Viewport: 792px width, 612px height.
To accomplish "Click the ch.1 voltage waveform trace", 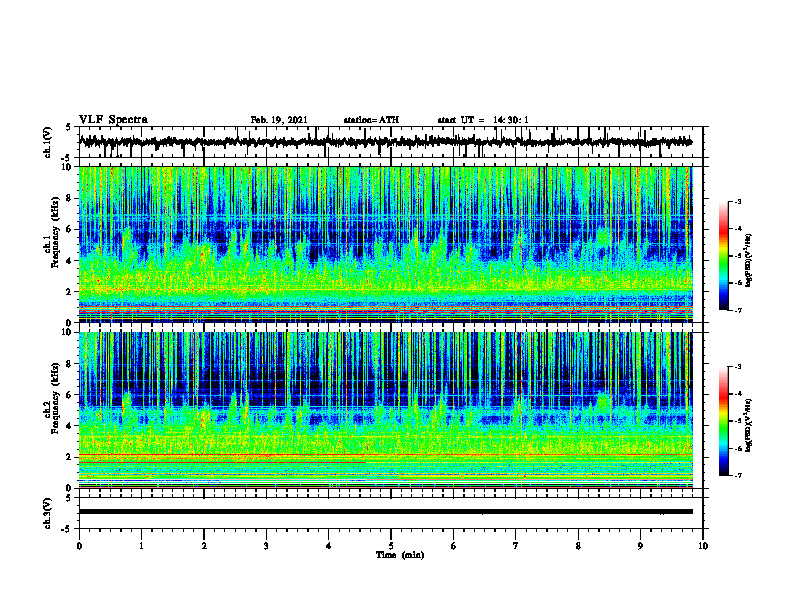I will [x=385, y=142].
